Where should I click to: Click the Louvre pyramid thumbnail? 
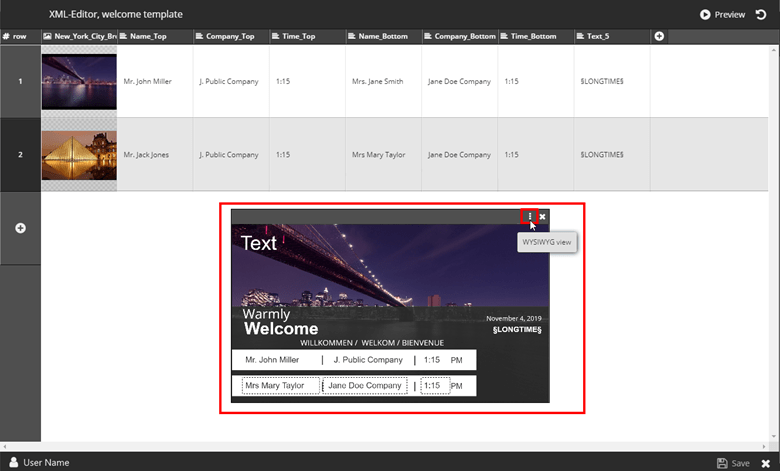(x=79, y=155)
